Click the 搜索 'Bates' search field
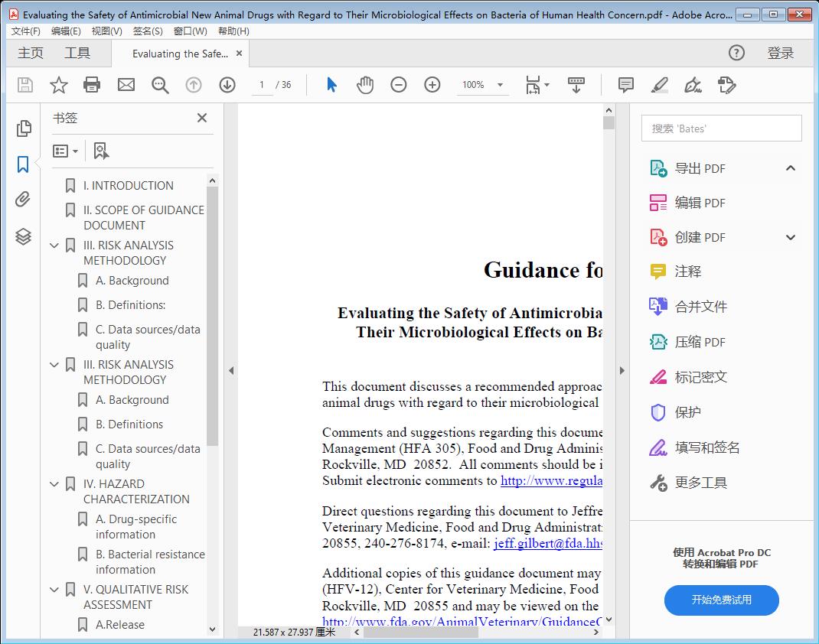Screen dimensions: 819x644 (721, 128)
